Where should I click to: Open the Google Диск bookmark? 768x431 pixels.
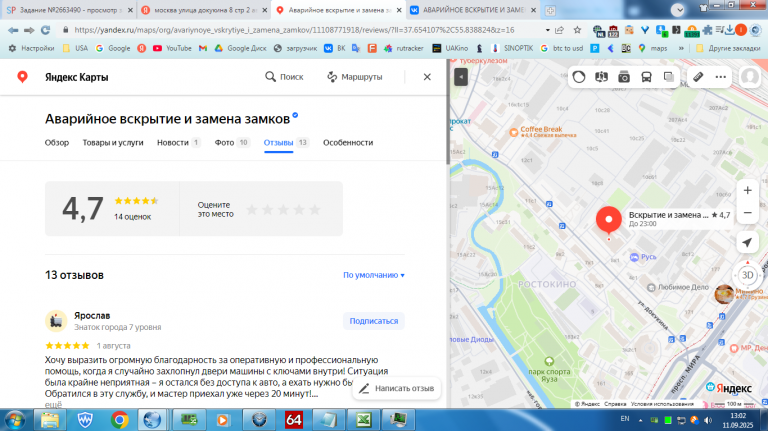pyautogui.click(x=240, y=48)
